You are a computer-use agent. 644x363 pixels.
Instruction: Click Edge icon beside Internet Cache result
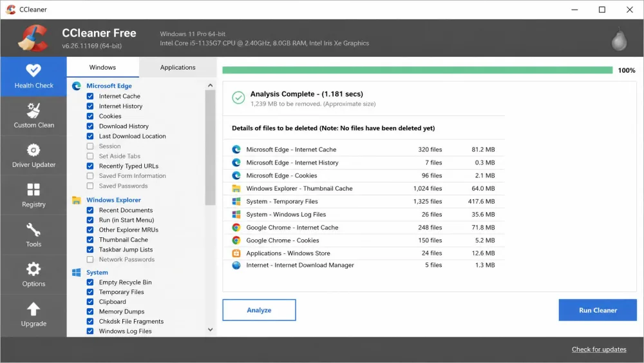pyautogui.click(x=236, y=149)
